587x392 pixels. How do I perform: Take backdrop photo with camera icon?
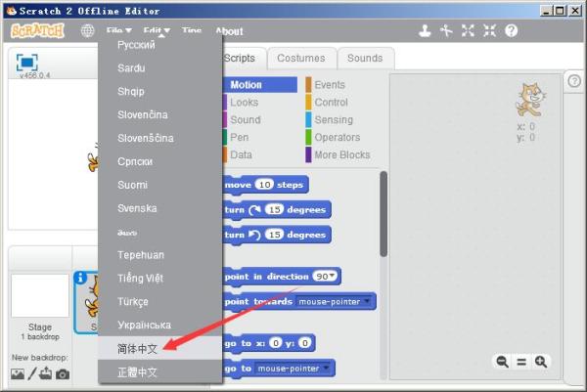[x=63, y=374]
